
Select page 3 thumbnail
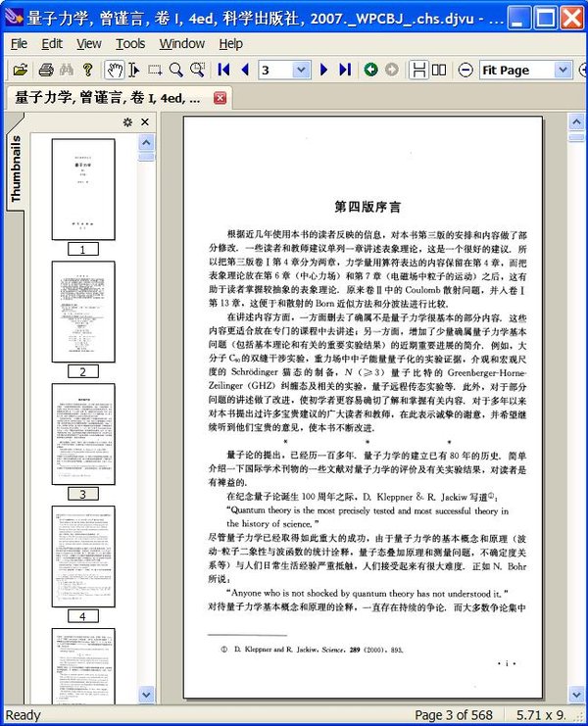83,434
